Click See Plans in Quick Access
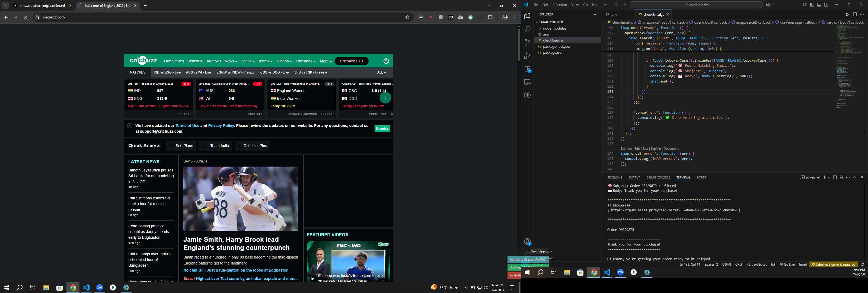Viewport: 868px width, 293px height. [181, 146]
